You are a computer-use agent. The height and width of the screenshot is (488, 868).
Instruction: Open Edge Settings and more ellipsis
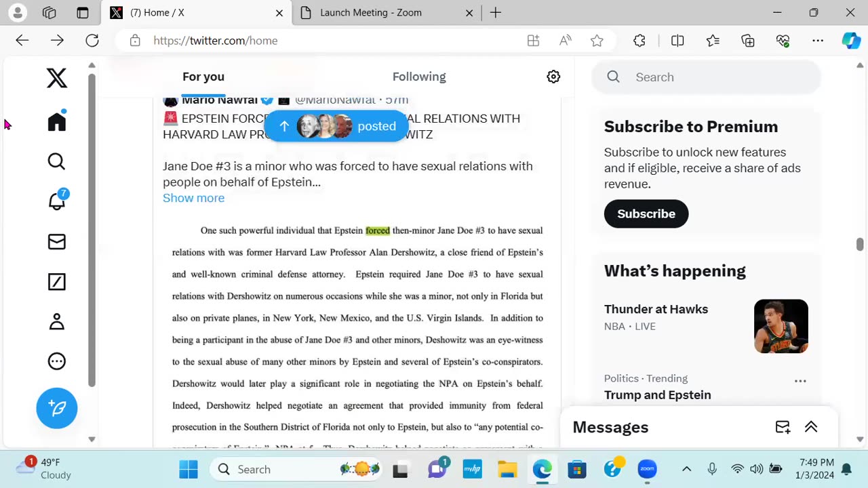point(818,41)
